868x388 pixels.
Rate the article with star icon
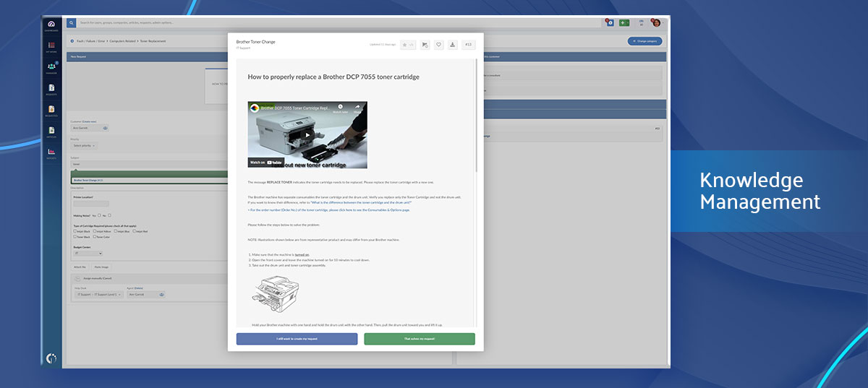408,45
